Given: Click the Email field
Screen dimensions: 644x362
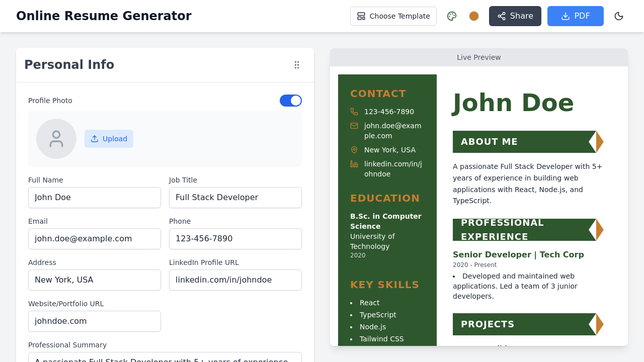Looking at the screenshot, I should pos(95,239).
